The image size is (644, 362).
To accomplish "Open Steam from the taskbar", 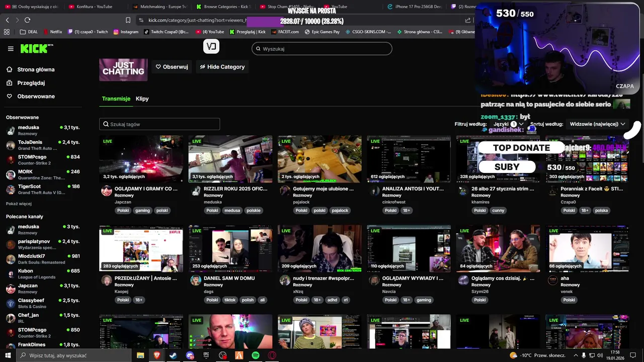I will pyautogui.click(x=173, y=355).
